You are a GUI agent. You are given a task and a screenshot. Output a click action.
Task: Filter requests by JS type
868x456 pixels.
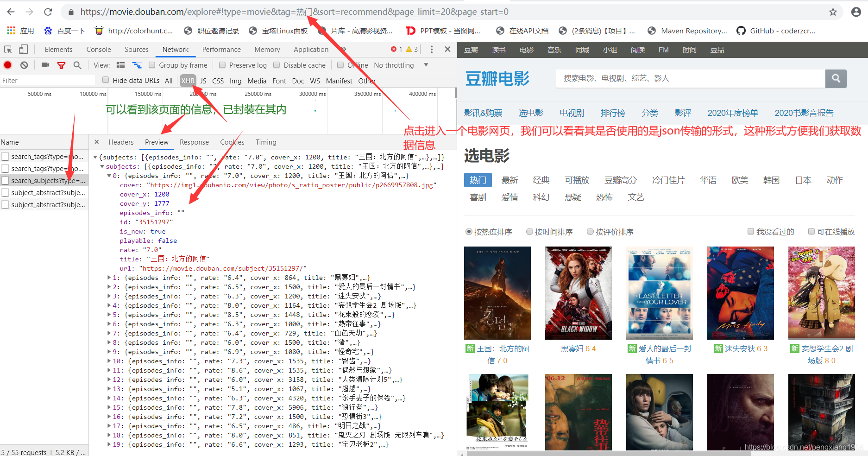click(203, 81)
